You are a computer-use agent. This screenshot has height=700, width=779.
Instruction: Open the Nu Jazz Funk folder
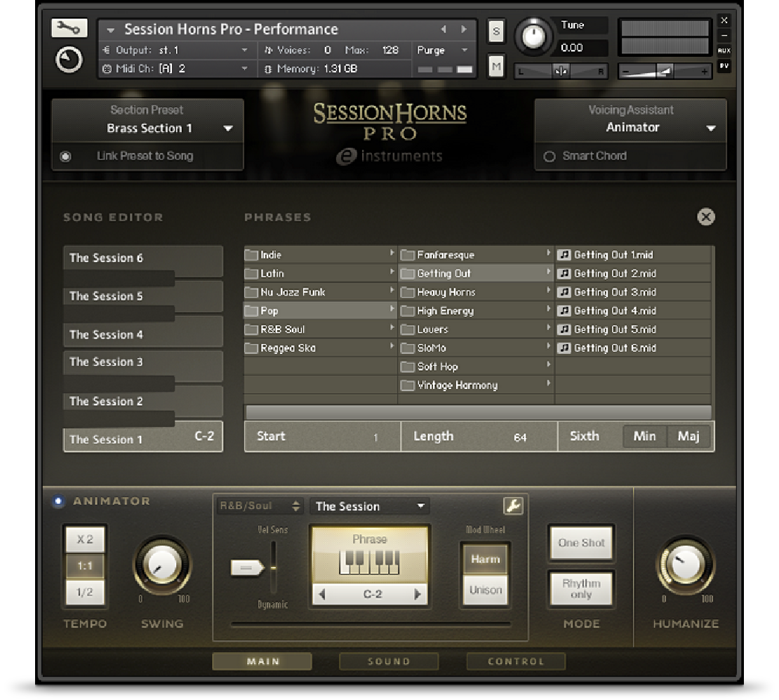[320, 292]
